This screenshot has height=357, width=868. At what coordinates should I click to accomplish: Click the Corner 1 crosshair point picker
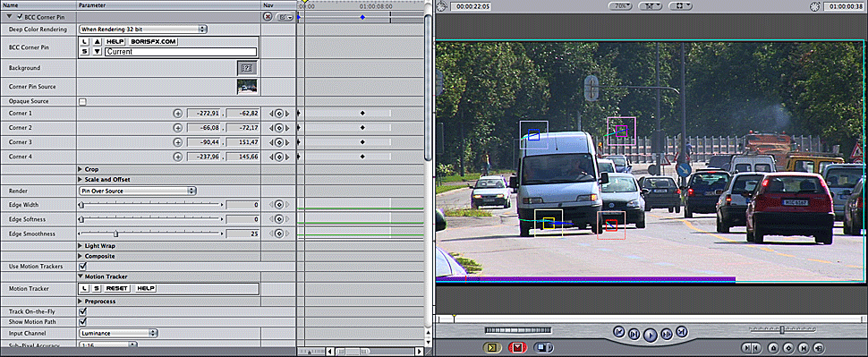tap(178, 114)
